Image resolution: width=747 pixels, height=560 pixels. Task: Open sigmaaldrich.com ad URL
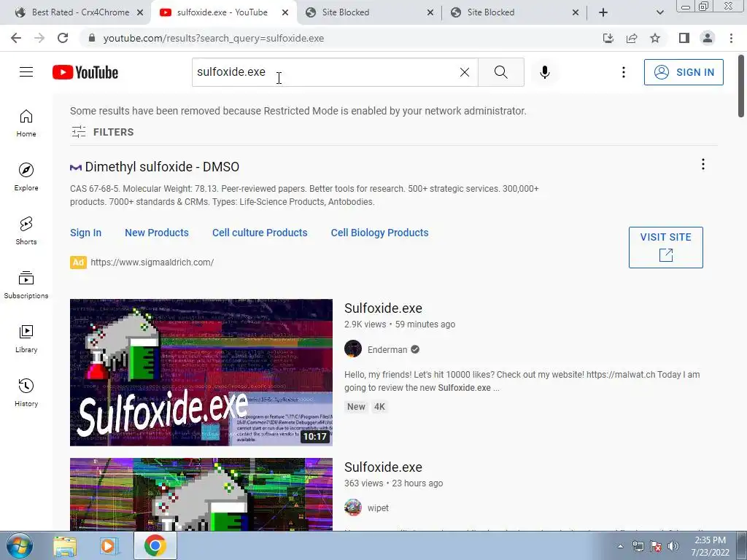[152, 262]
